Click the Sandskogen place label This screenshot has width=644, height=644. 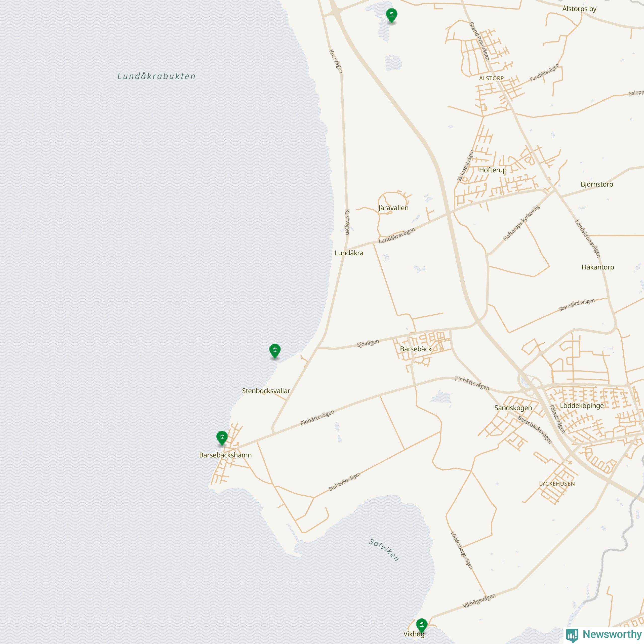tap(513, 408)
